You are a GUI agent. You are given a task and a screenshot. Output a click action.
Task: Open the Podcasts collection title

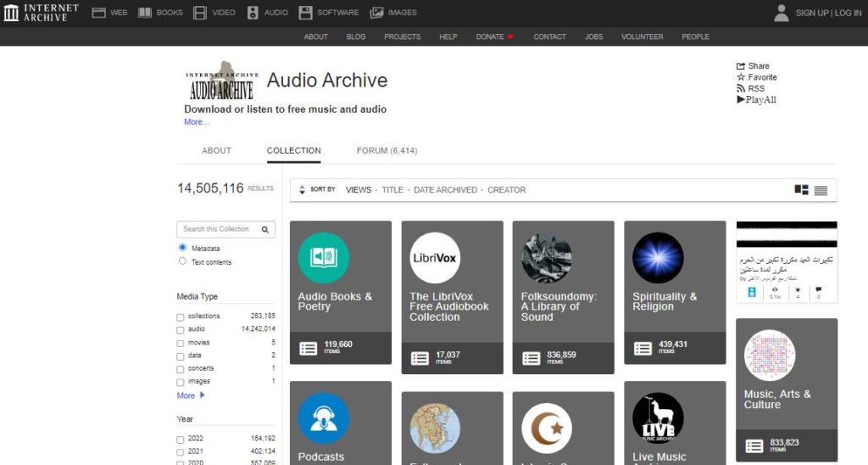[x=321, y=457]
